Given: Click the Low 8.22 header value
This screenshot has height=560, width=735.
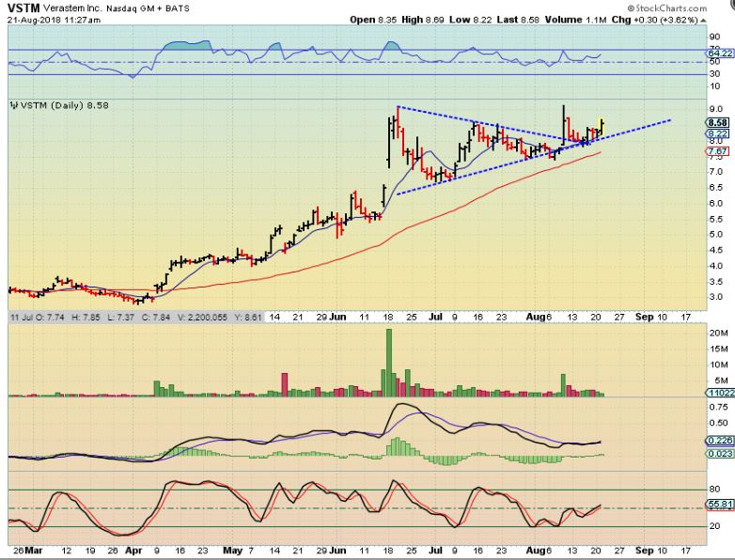Looking at the screenshot, I should pyautogui.click(x=471, y=20).
